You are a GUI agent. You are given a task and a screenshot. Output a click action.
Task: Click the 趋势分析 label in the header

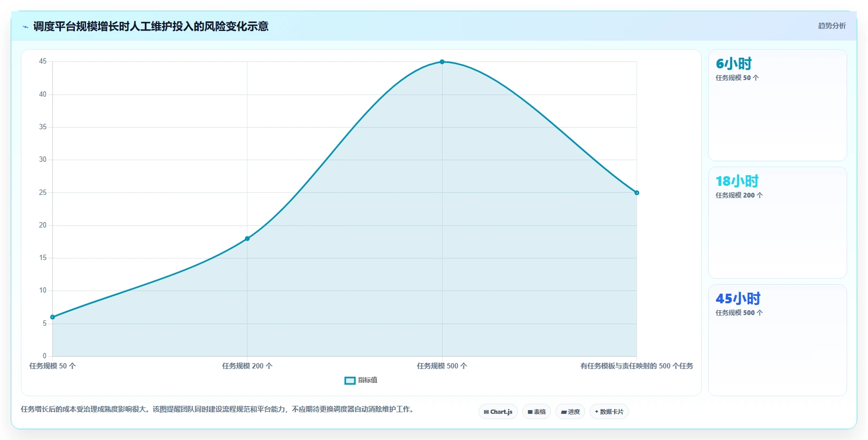tap(832, 26)
